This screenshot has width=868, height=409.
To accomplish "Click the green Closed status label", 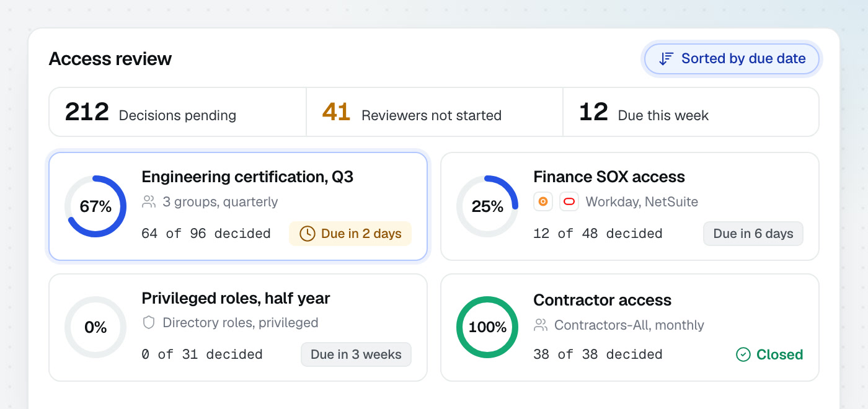I will tap(769, 354).
